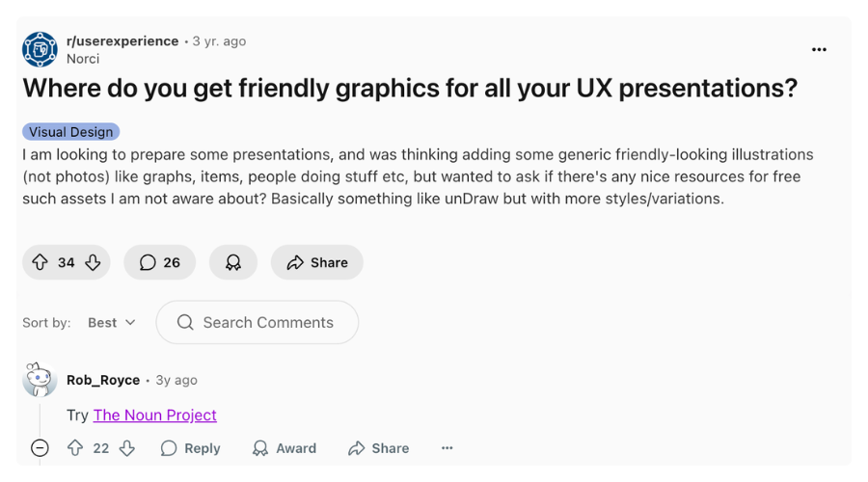Filter by the Visual Design flair tag
The image size is (868, 482).
tap(70, 132)
